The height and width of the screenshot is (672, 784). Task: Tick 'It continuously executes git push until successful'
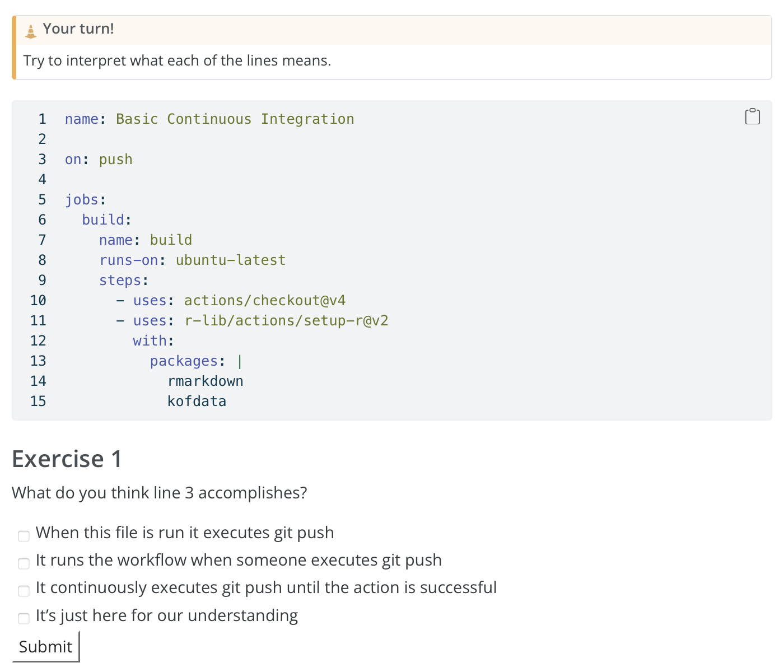[x=24, y=591]
